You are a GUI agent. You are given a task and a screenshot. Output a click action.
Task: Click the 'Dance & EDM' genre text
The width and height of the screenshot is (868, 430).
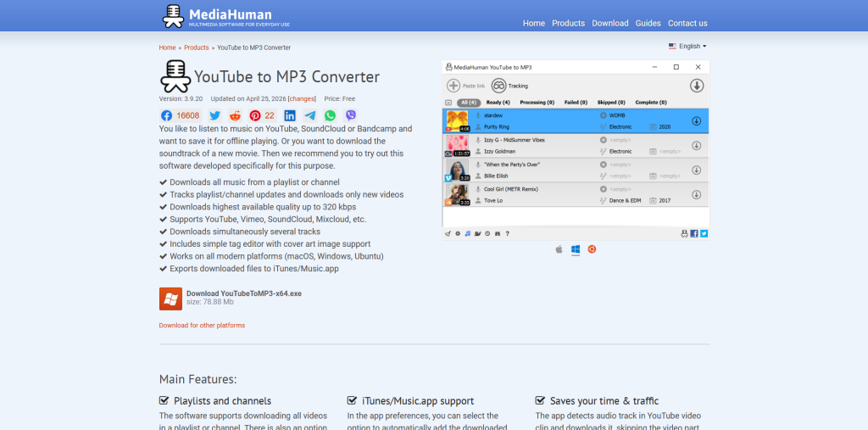625,201
